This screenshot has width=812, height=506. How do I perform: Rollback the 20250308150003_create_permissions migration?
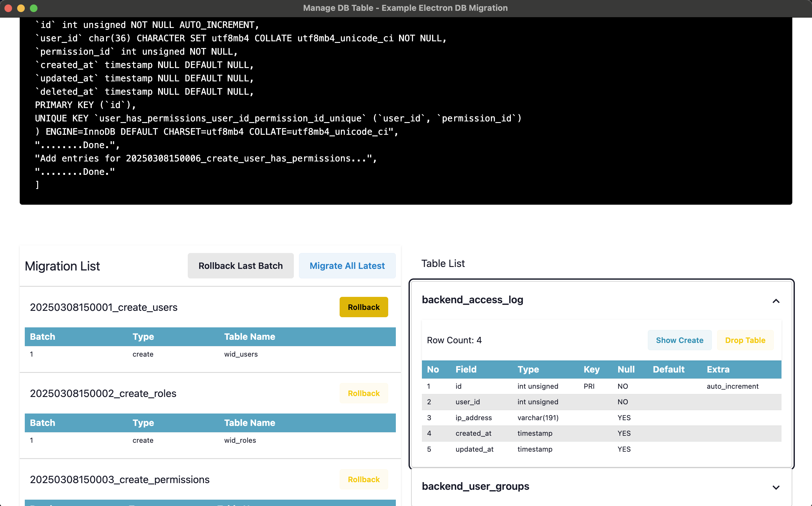(363, 479)
